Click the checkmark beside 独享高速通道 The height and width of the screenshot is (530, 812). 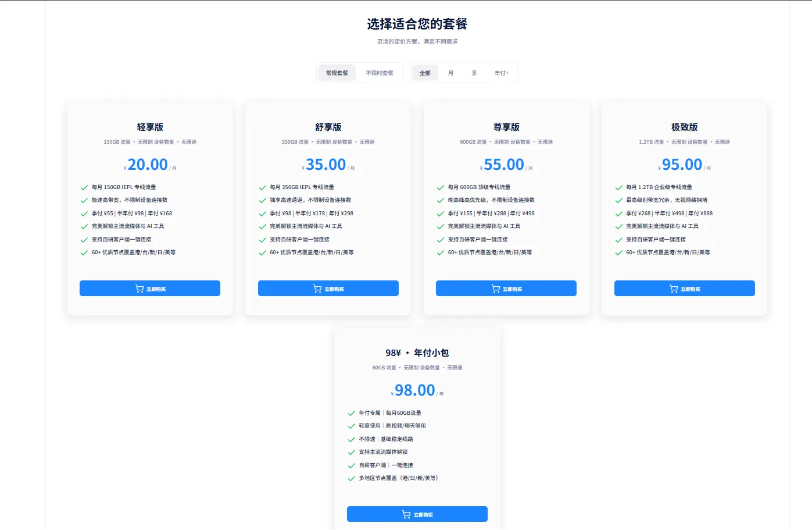(263, 200)
